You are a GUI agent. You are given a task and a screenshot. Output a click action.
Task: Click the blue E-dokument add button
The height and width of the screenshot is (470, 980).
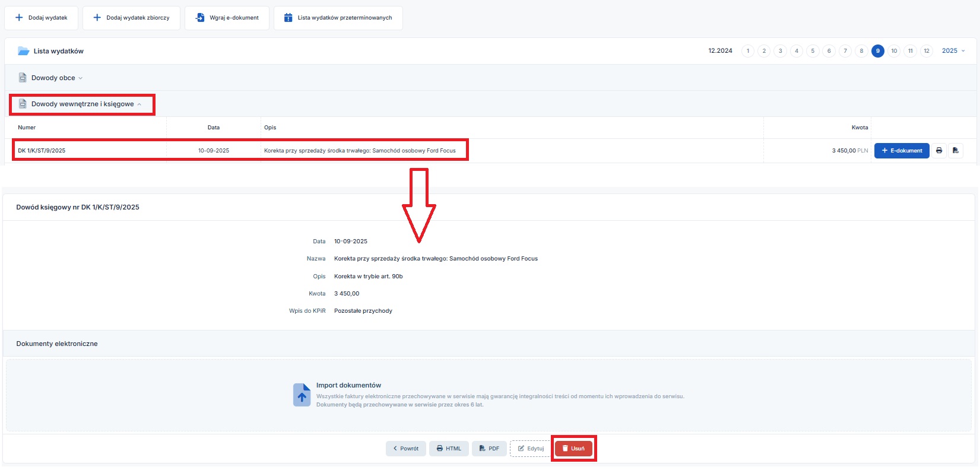[901, 151]
